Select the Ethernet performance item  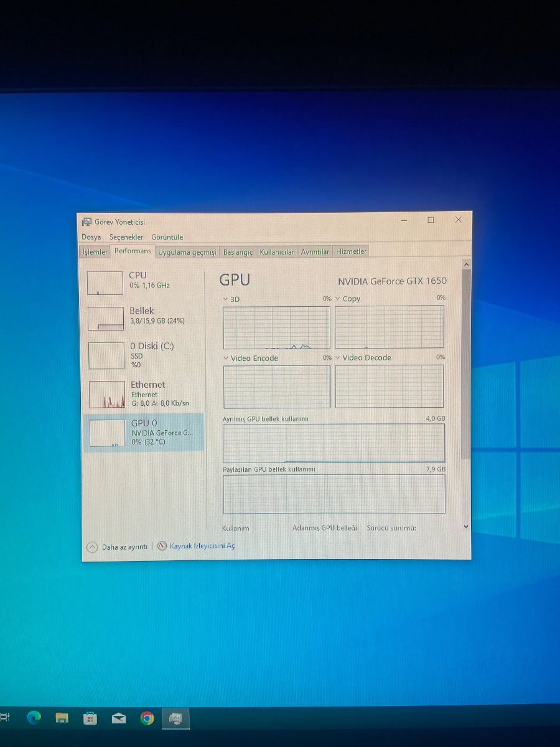144,394
